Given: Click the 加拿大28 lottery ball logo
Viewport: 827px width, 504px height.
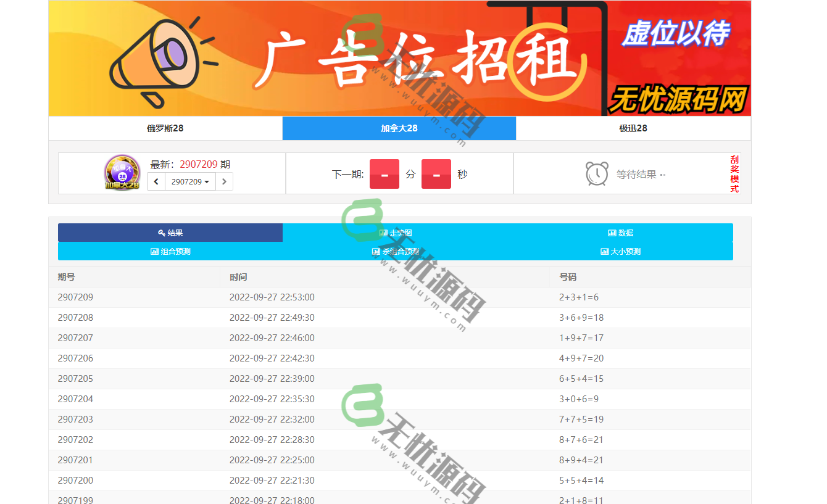Looking at the screenshot, I should click(122, 173).
